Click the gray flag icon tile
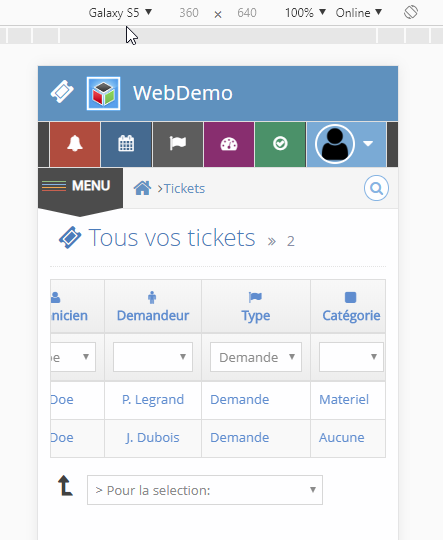 [x=178, y=144]
